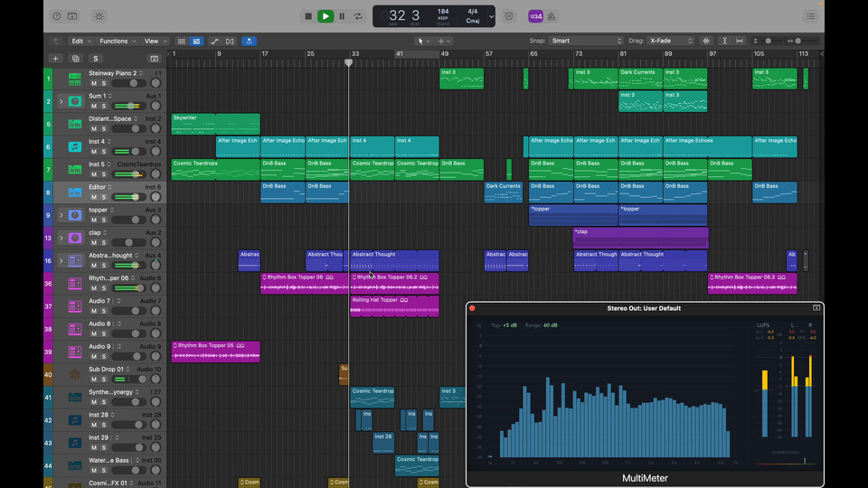This screenshot has height=488, width=868.
Task: Open the Drag mode dropdown showing X-Fade
Action: tap(672, 41)
